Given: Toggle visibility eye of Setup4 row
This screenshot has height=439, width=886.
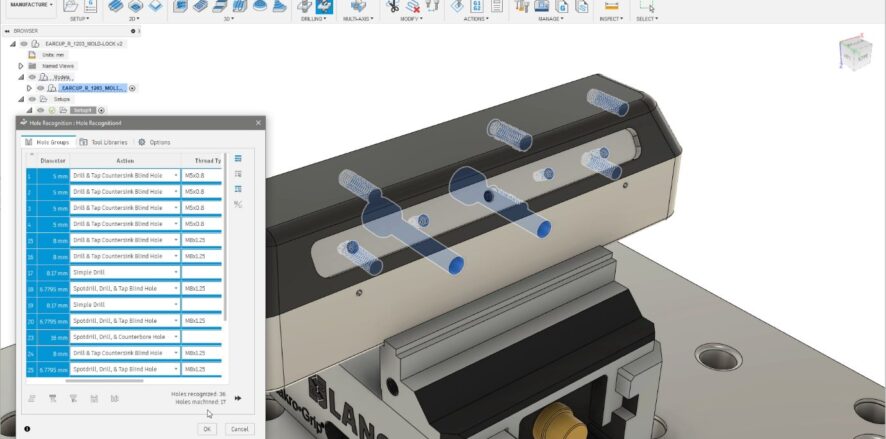Looking at the screenshot, I should tap(41, 110).
